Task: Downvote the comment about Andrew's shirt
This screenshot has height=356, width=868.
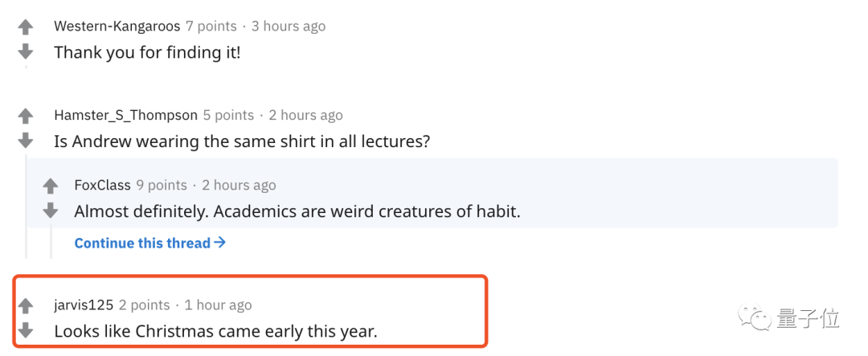Action: click(x=26, y=140)
